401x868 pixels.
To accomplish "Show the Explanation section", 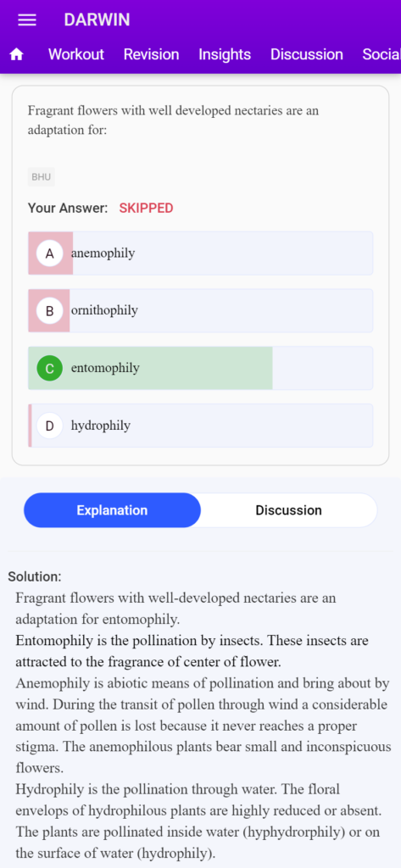I will [x=112, y=510].
